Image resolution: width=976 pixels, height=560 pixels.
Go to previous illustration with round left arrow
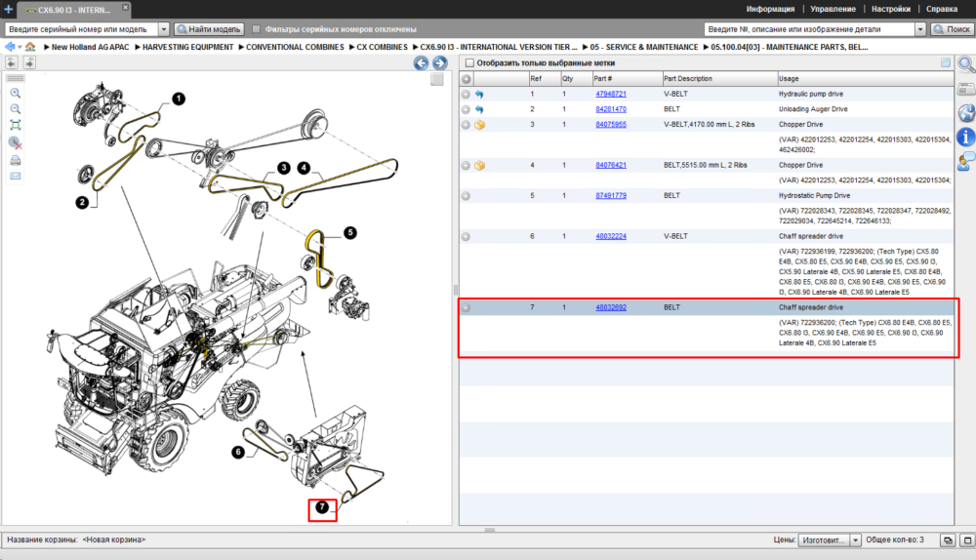pos(422,62)
